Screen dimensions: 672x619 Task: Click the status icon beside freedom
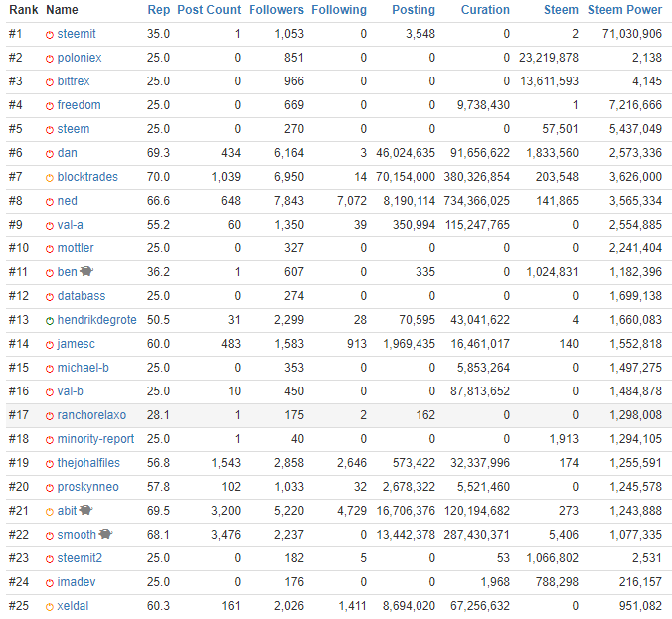(50, 106)
